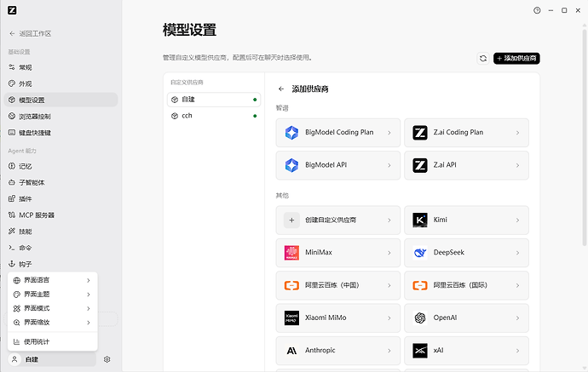
Task: Click the DeepSeek whale logo
Action: coord(420,253)
